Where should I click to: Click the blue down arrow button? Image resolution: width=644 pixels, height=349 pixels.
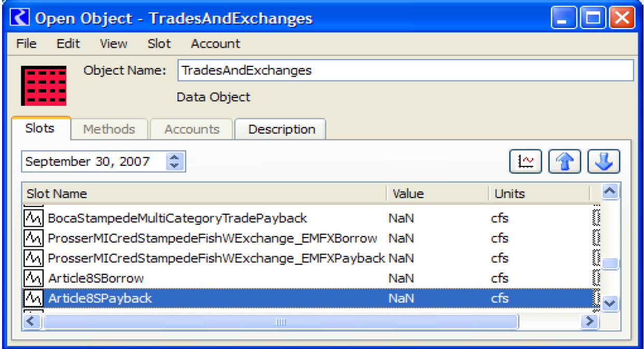(604, 162)
